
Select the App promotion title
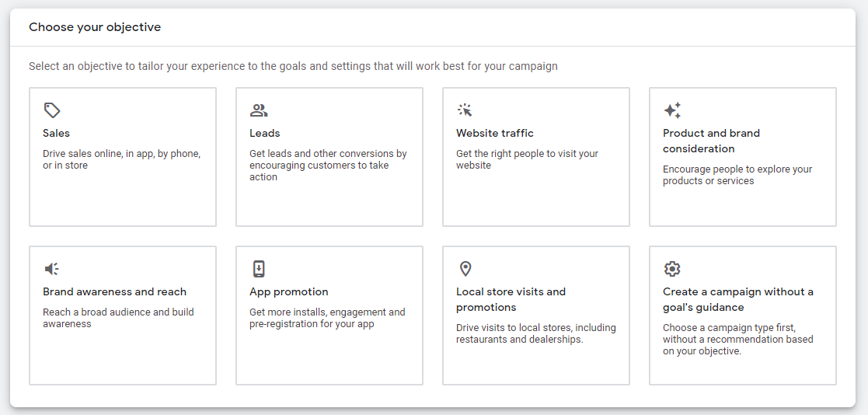pyautogui.click(x=289, y=291)
